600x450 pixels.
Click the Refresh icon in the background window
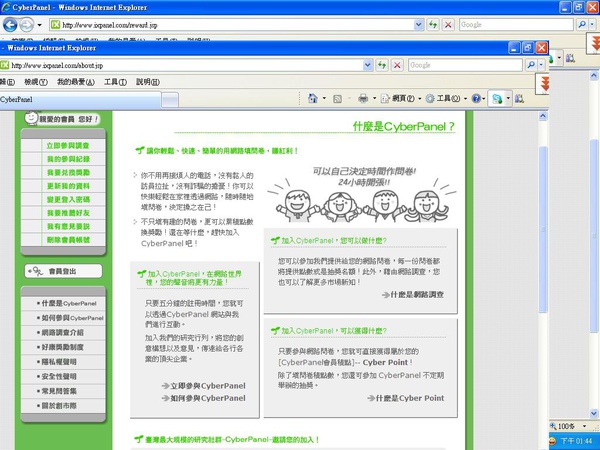point(433,25)
